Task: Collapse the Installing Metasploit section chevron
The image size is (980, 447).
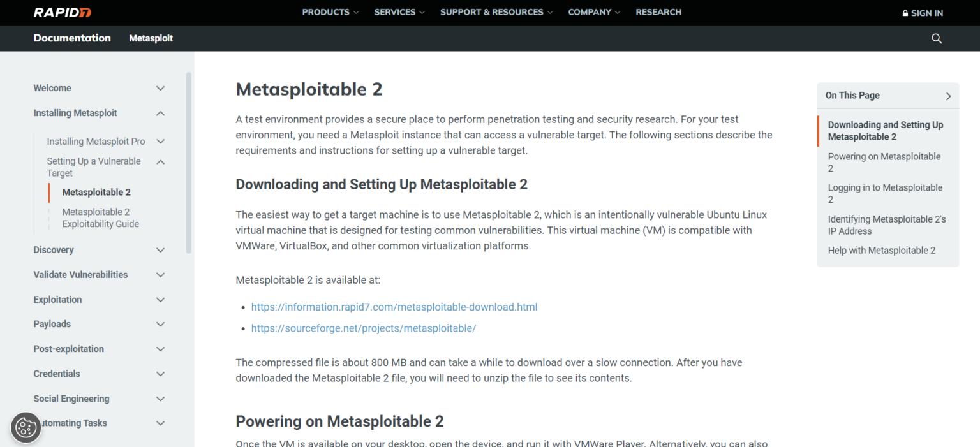Action: 161,114
